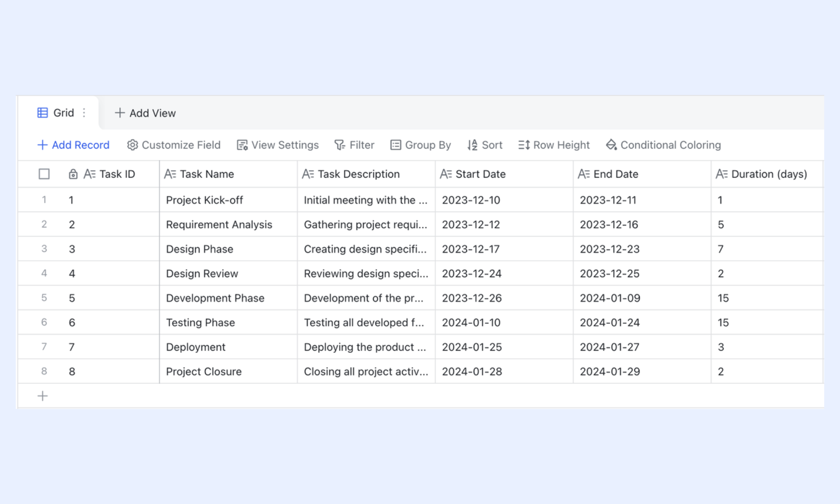Switch to the Grid view tab
Image resolution: width=840 pixels, height=504 pixels.
point(58,113)
